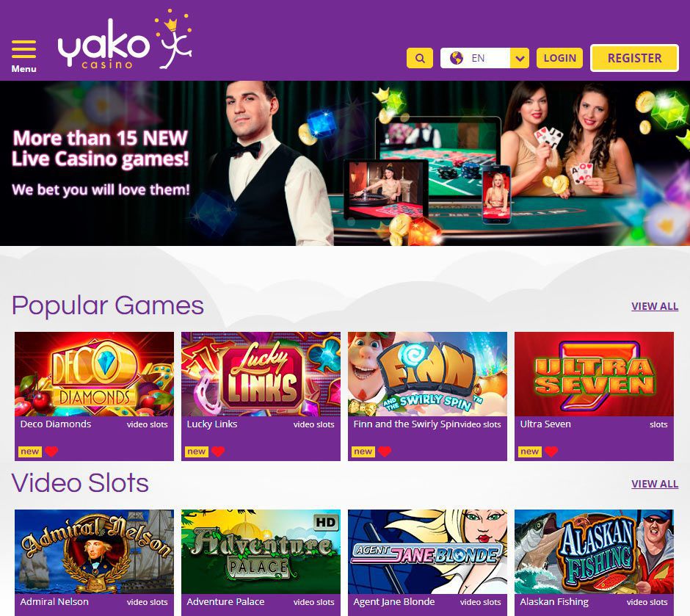This screenshot has height=616, width=690.
Task: Click the new badge under Deco Diamonds
Action: 30,452
